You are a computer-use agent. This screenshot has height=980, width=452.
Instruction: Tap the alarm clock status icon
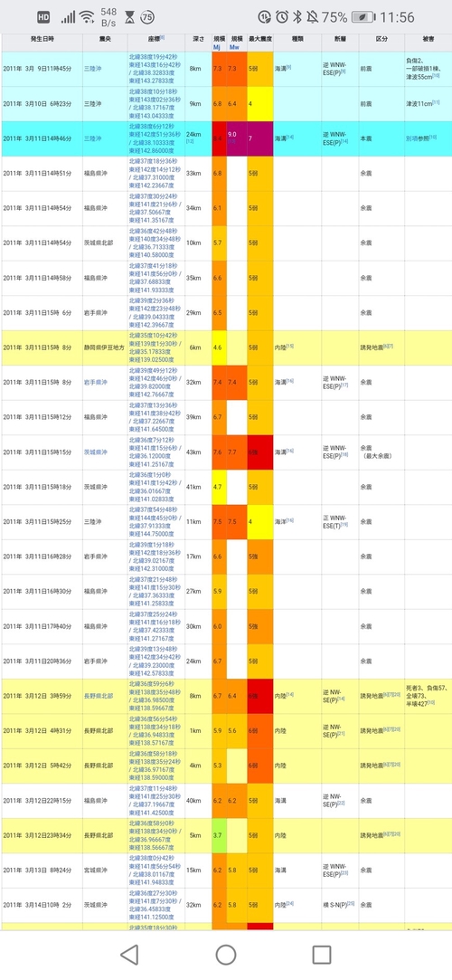tap(282, 17)
